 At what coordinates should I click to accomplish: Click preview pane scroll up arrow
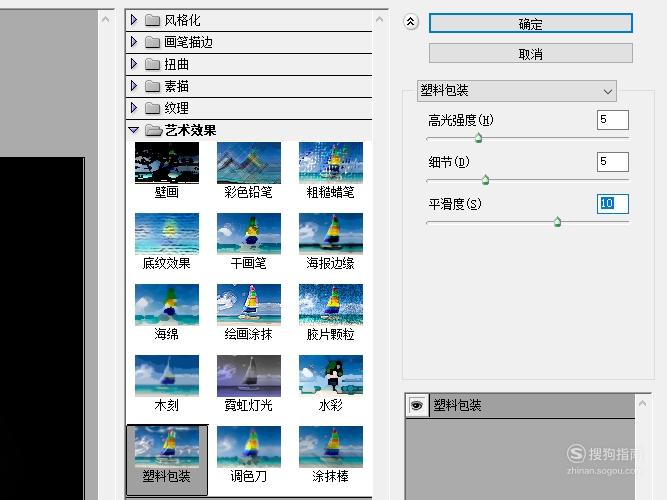(105, 20)
